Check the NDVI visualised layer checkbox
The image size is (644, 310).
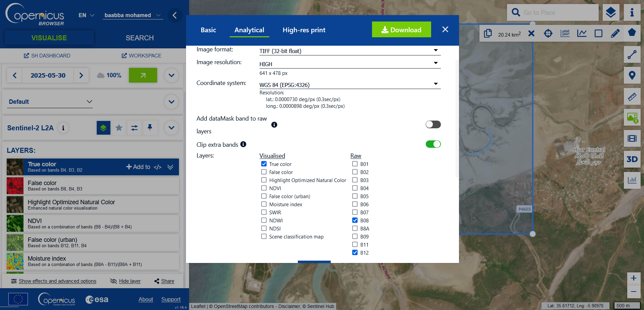[264, 188]
